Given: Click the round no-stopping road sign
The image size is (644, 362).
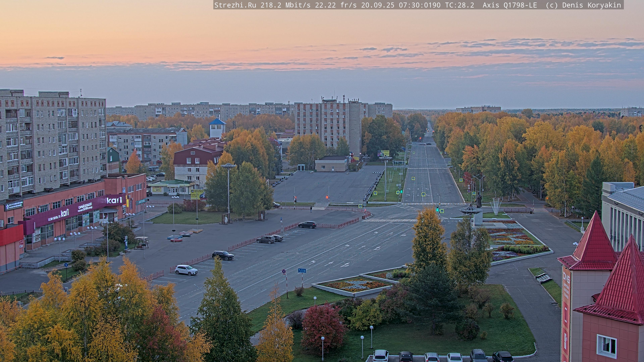Looking at the screenshot, I should coord(284,271).
